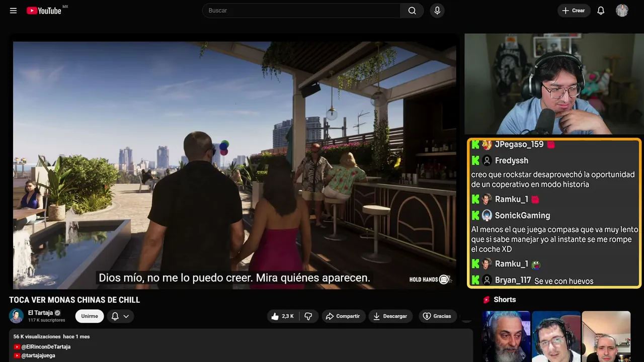Open the notifications bell in the top bar

coord(601,11)
